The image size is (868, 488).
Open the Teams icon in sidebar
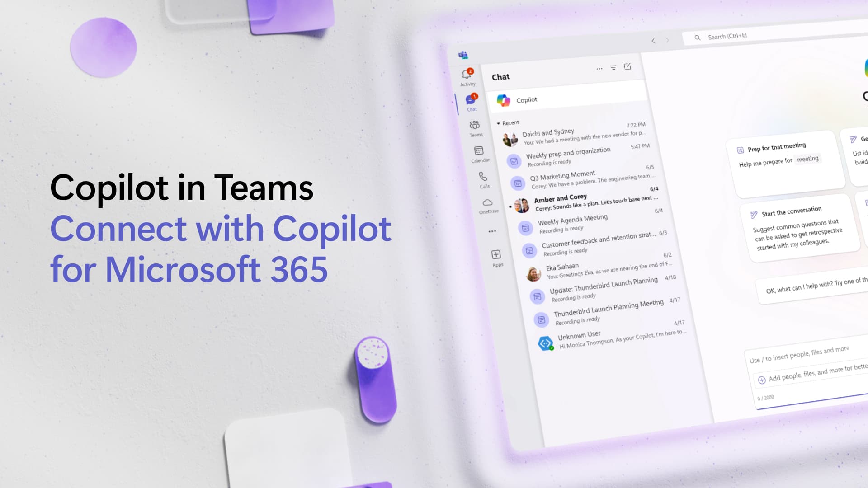(475, 127)
